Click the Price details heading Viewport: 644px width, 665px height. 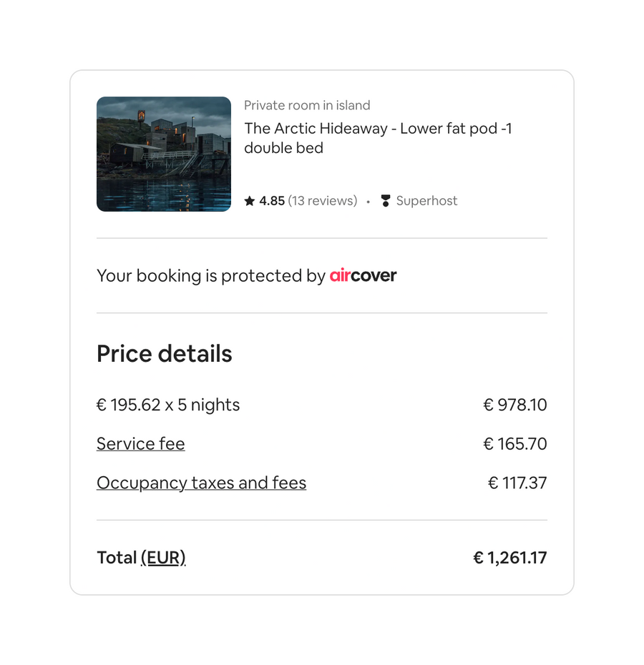[x=164, y=353]
